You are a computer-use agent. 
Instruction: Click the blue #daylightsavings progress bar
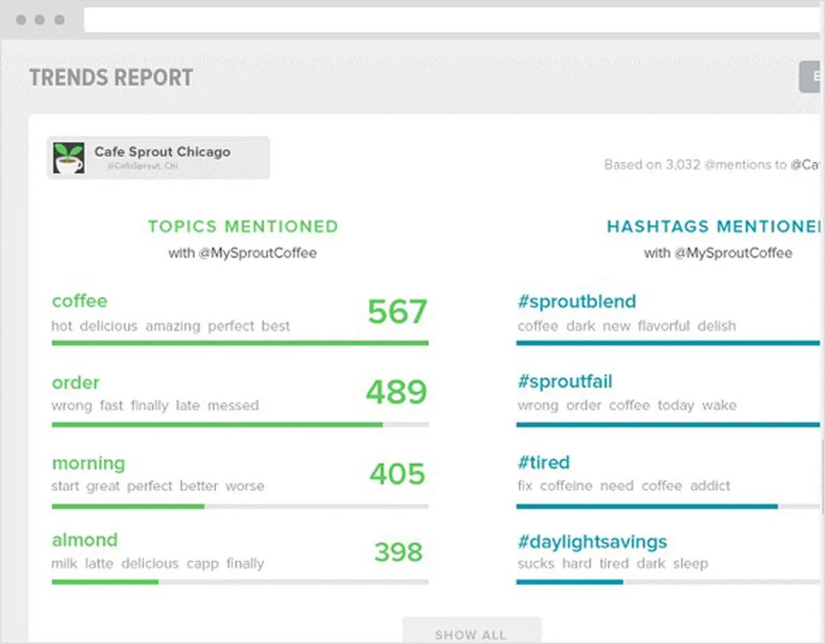coord(569,582)
